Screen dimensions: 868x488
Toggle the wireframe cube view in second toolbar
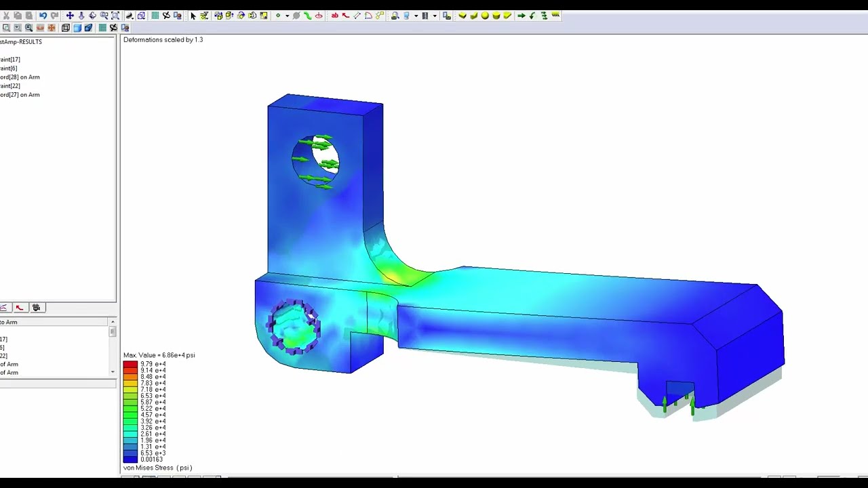pos(66,28)
